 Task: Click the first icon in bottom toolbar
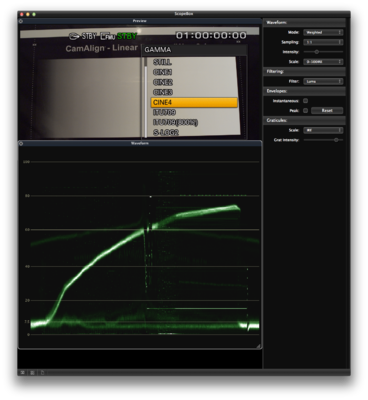click(x=23, y=373)
